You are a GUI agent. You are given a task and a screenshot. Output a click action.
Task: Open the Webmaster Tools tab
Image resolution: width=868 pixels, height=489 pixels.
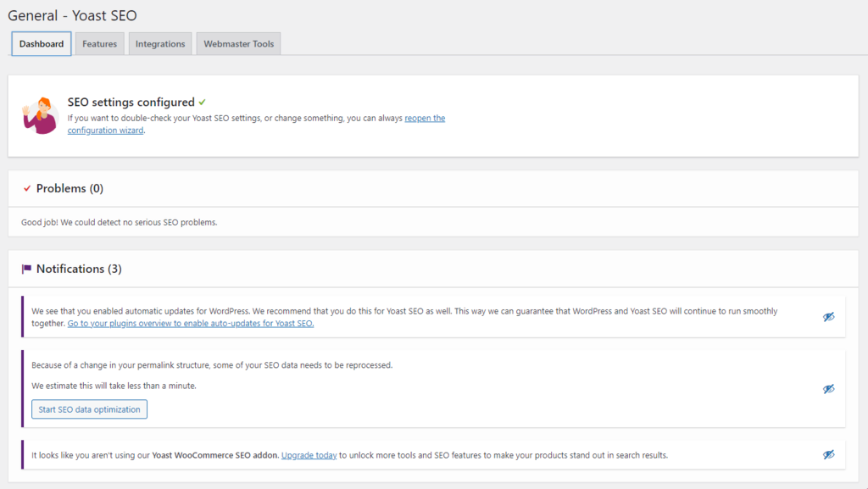click(238, 43)
